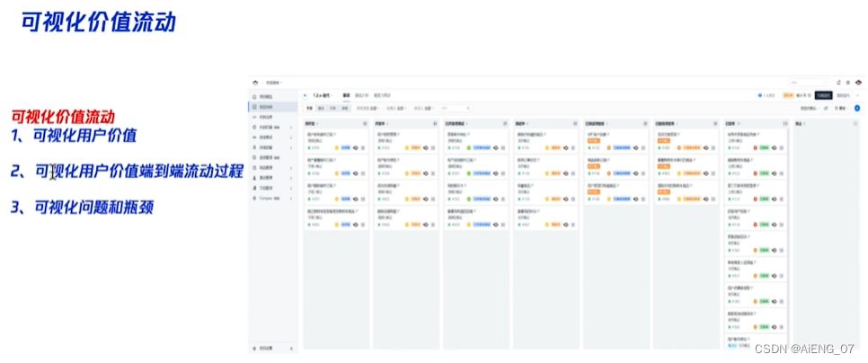
Task: Click the text 3、可视化问题和瓶颈
Action: pyautogui.click(x=82, y=208)
